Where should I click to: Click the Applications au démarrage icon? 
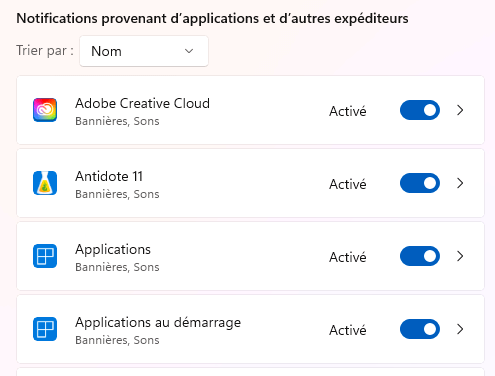pyautogui.click(x=45, y=329)
